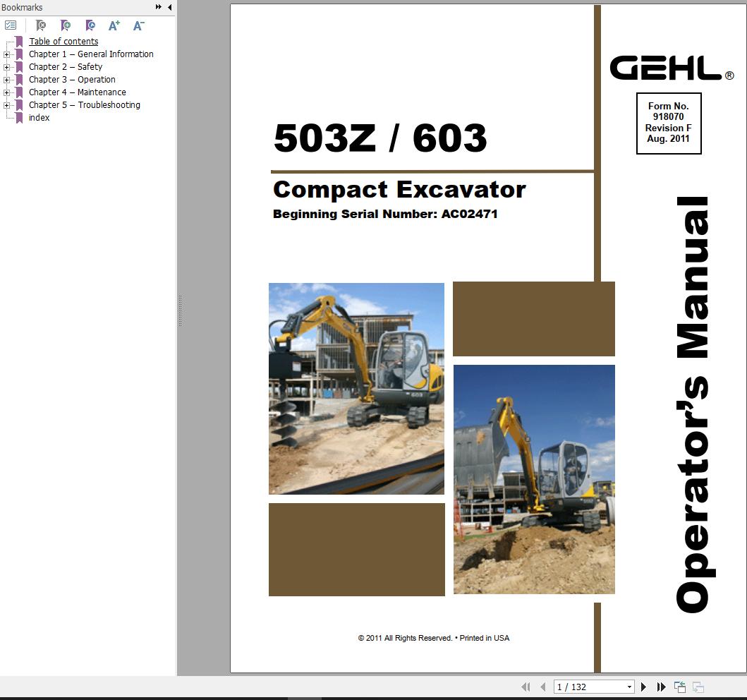Set the bookmark destination
This screenshot has height=700, width=747.
pos(90,25)
